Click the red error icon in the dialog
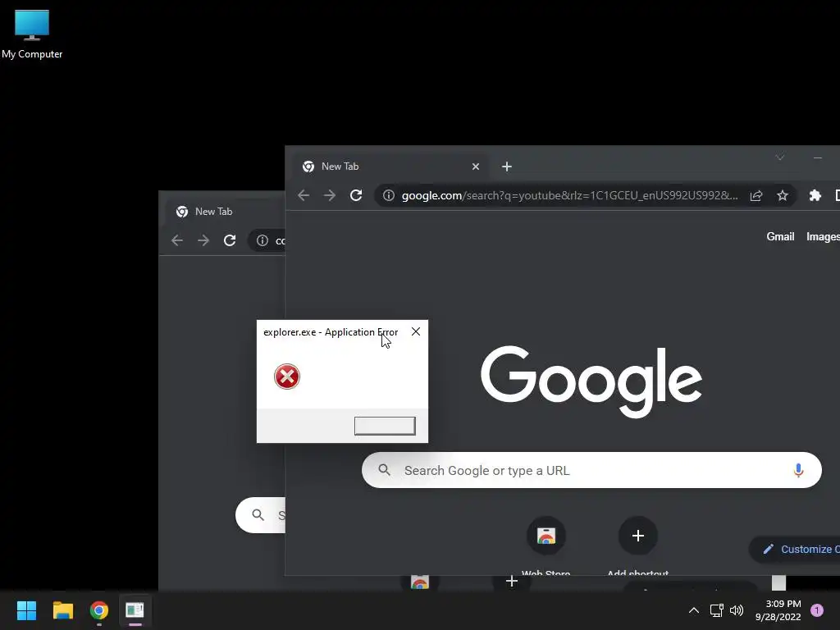 click(287, 377)
